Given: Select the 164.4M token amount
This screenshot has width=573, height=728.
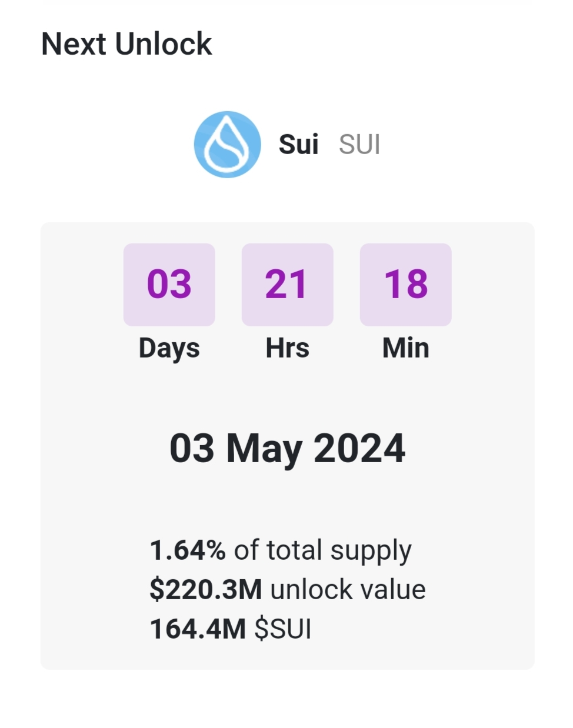Looking at the screenshot, I should tap(198, 629).
